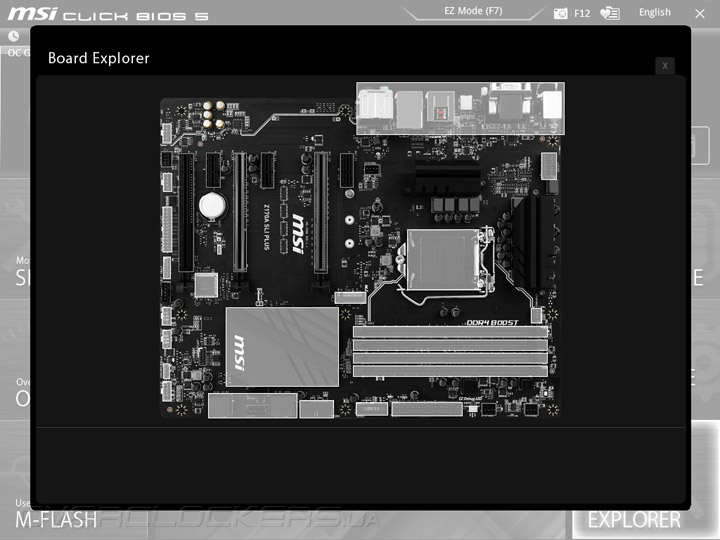720x540 pixels.
Task: Open M-FLASH in the background window
Action: point(56,520)
